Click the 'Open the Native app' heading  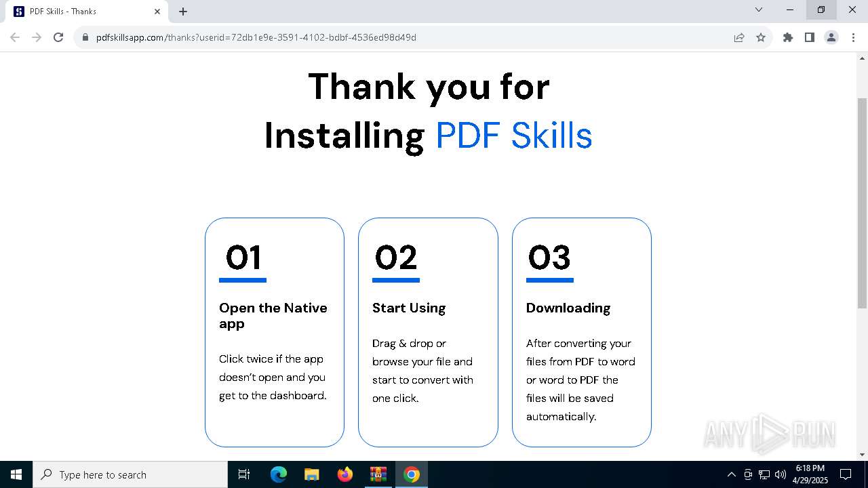tap(273, 316)
